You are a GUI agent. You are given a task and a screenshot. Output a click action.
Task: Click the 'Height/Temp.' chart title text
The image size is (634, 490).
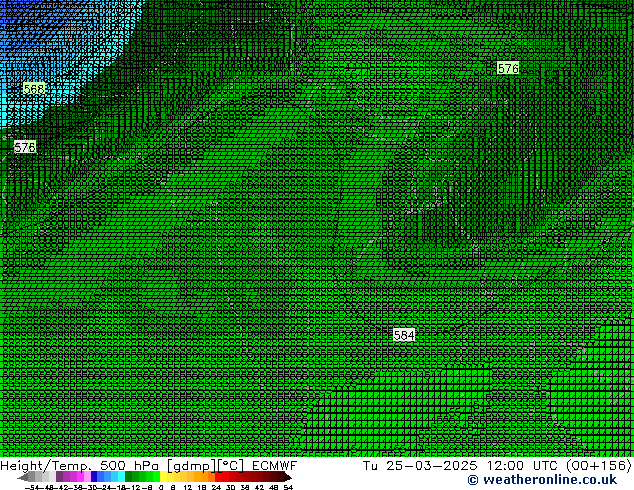[x=46, y=466]
